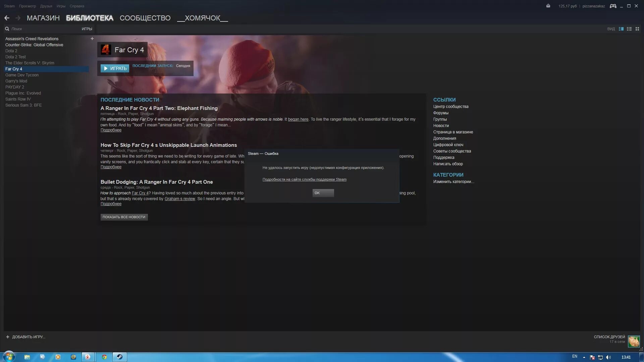Open Windows Explorer from taskbar
This screenshot has height=362, width=644.
(x=27, y=357)
